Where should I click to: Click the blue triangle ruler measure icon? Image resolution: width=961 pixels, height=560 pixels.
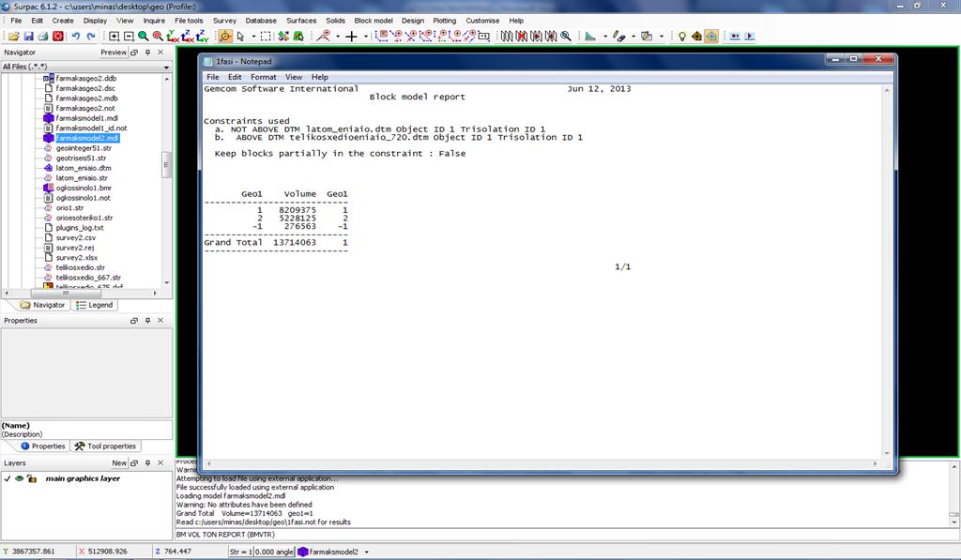point(590,37)
